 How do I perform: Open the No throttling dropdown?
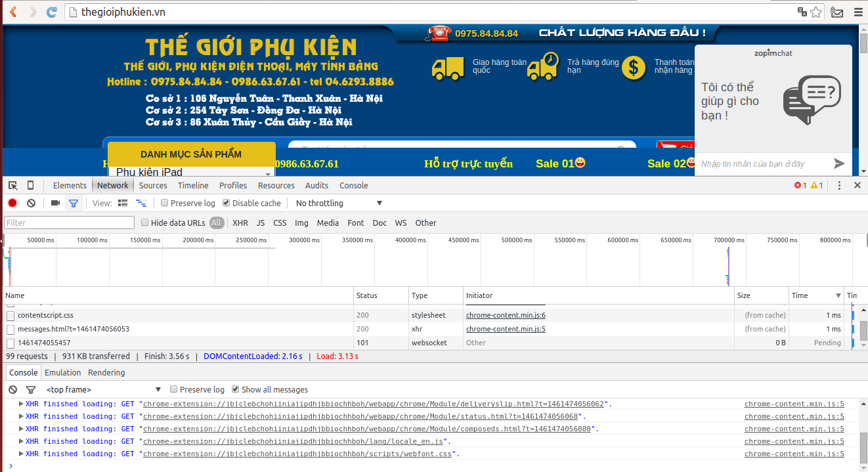tap(339, 203)
